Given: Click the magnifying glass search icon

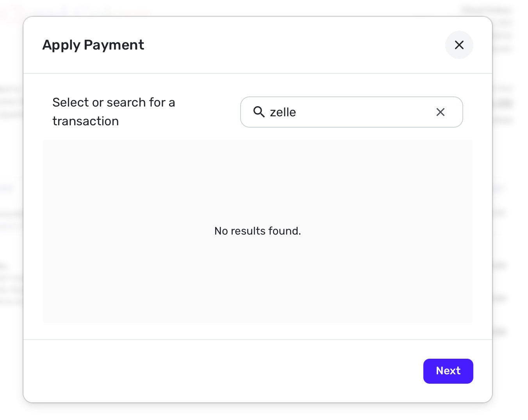Looking at the screenshot, I should 259,112.
